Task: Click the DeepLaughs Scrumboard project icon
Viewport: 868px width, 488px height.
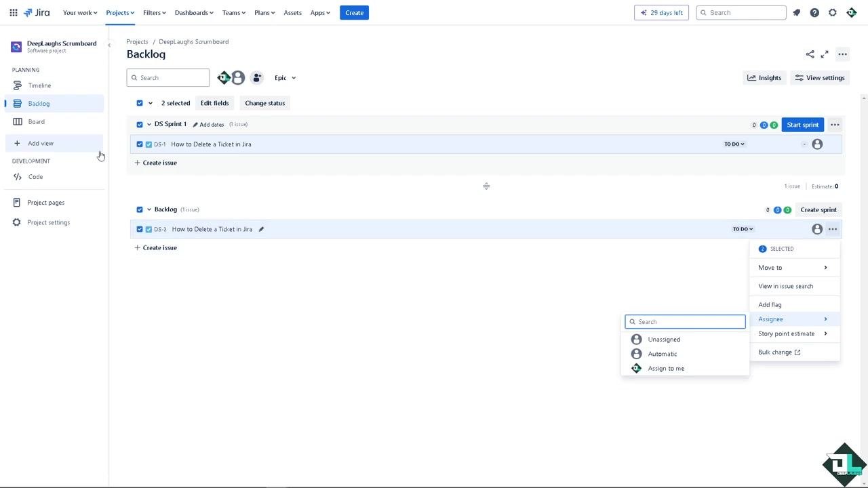Action: (x=16, y=47)
